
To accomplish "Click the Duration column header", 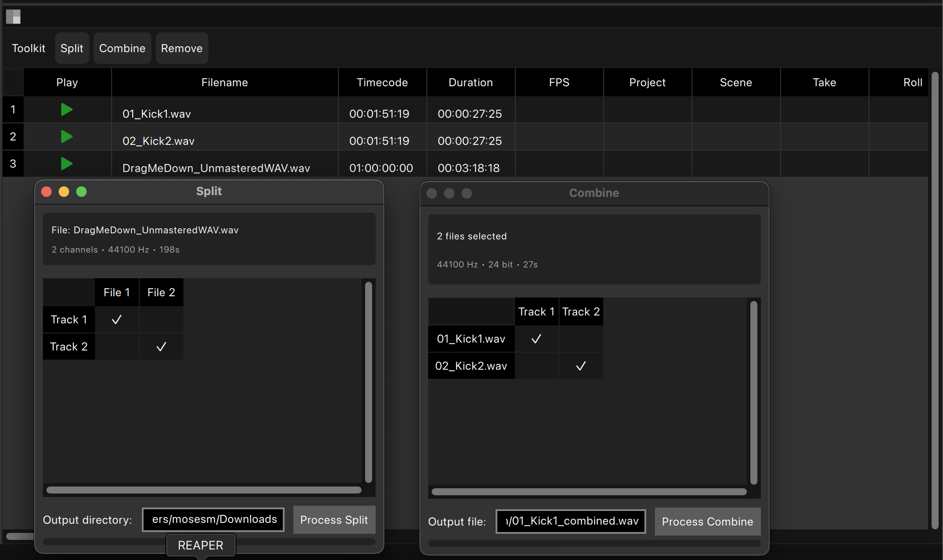I will [x=471, y=82].
